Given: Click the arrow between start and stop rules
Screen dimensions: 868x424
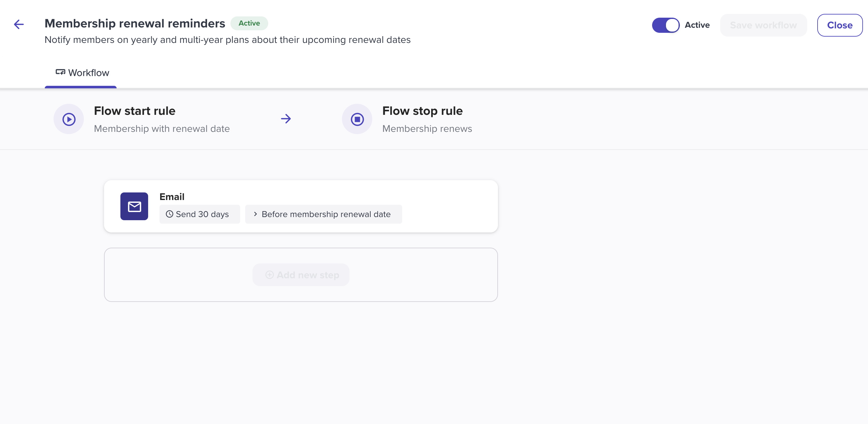Looking at the screenshot, I should tap(286, 119).
